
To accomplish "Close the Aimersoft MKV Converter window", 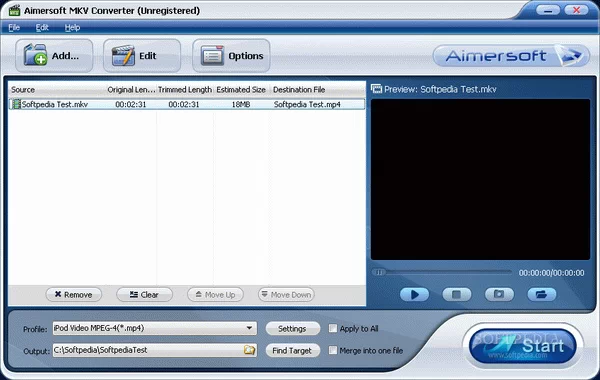I will tap(576, 10).
